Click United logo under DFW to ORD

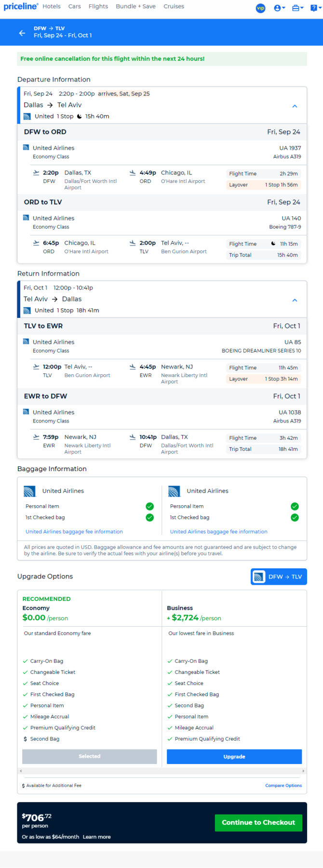tap(26, 147)
